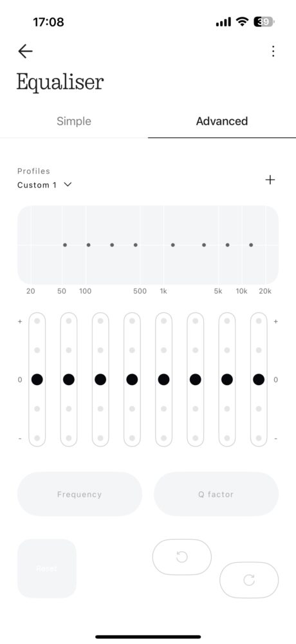This screenshot has width=296, height=644.
Task: Tap the cellular signal bars icon
Action: click(223, 22)
